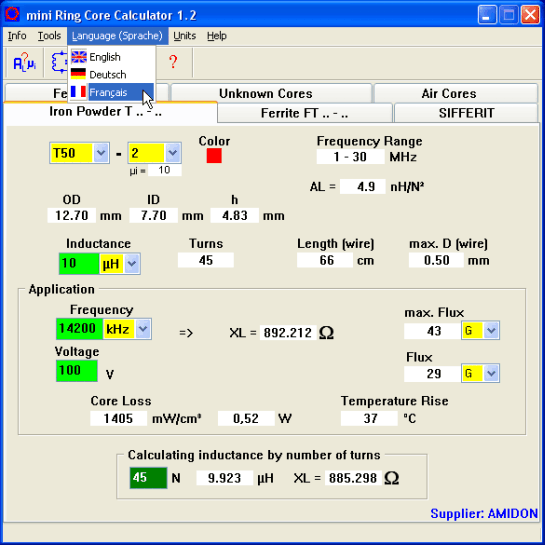The height and width of the screenshot is (545, 545).
Task: Open the kHz frequency unit dropdown
Action: point(143,329)
